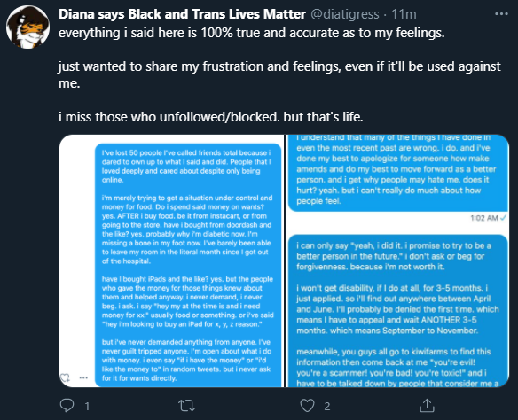Click the tweet text about frustration and feelings
Screen dimensions: 518x420
tap(279, 74)
